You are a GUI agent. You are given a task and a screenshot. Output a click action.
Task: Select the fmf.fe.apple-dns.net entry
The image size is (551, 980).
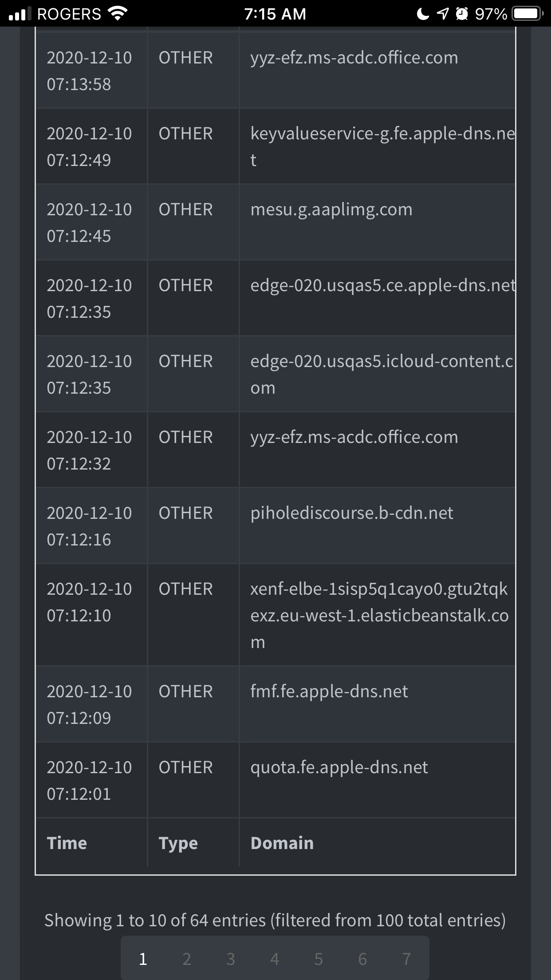pos(329,691)
